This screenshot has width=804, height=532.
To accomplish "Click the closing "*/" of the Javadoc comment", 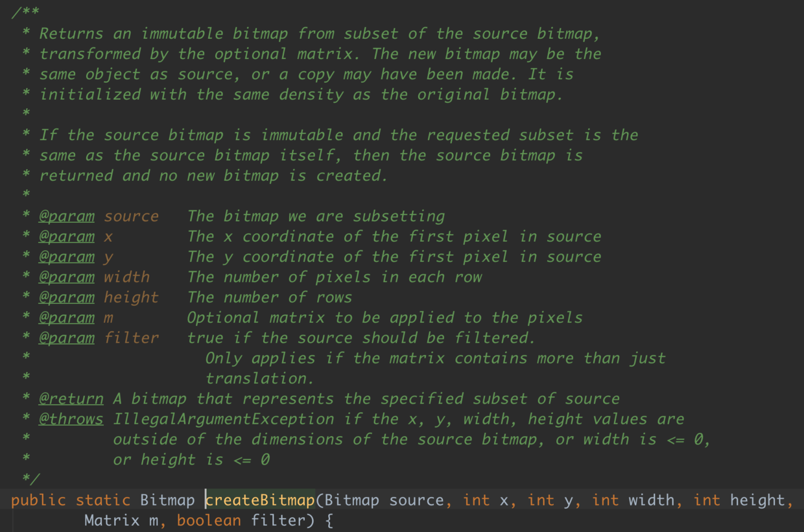I will [x=30, y=480].
